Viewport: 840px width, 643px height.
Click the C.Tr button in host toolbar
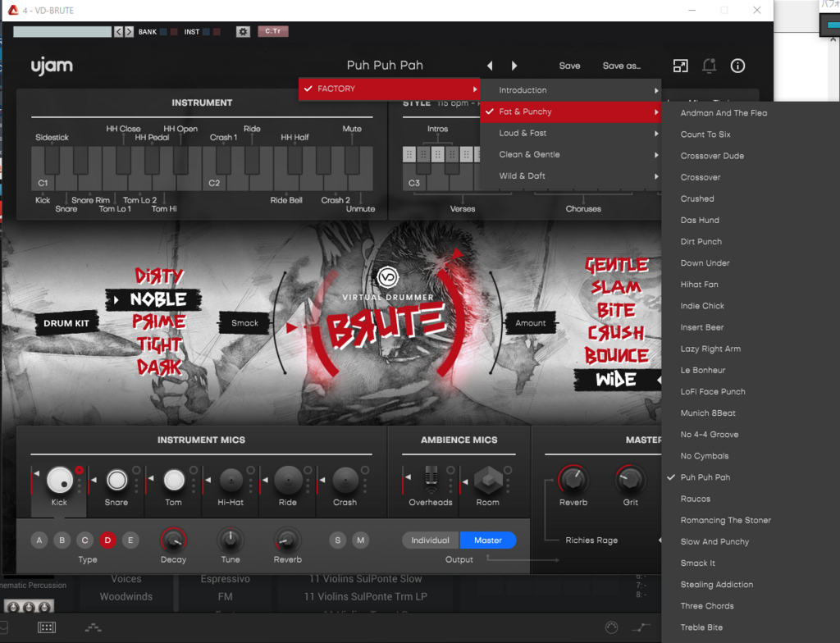[x=273, y=31]
